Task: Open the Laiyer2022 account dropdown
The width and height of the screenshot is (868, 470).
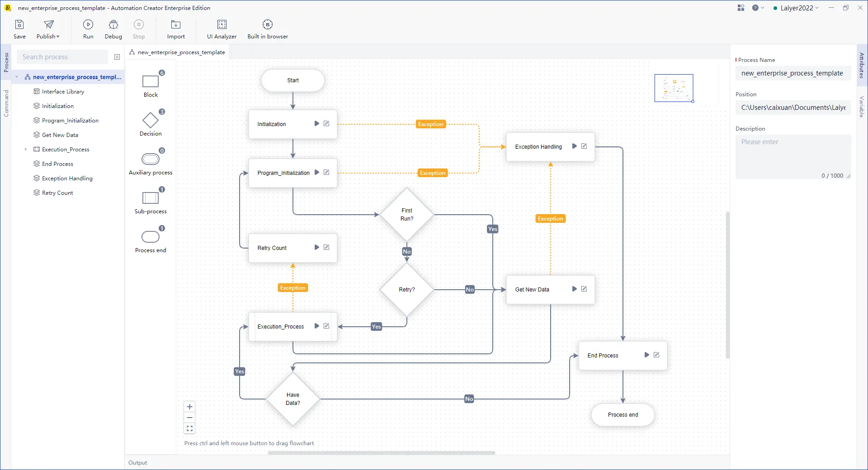Action: tap(796, 8)
